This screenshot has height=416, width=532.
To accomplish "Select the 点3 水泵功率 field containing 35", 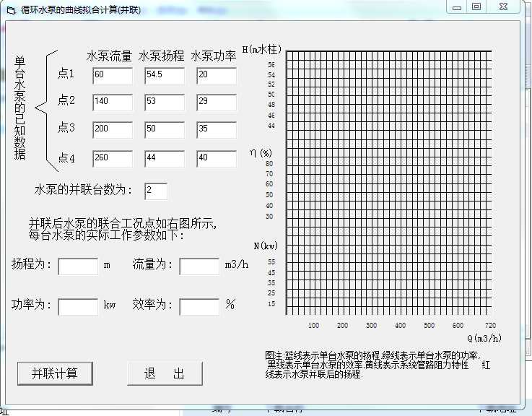I will point(217,130).
